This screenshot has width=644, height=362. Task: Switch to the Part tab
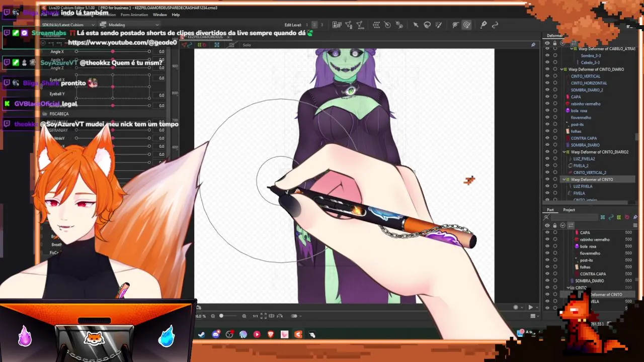coord(550,210)
